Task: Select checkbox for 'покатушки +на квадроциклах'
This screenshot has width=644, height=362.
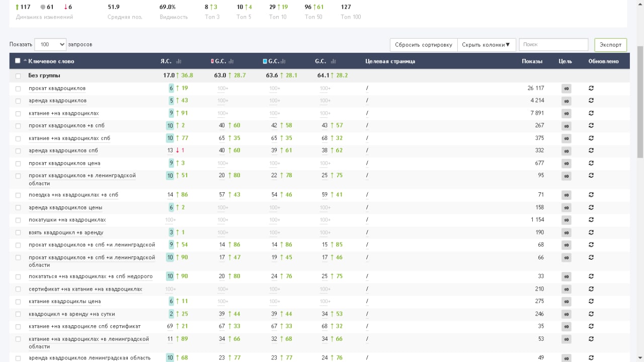Action: [x=18, y=221]
